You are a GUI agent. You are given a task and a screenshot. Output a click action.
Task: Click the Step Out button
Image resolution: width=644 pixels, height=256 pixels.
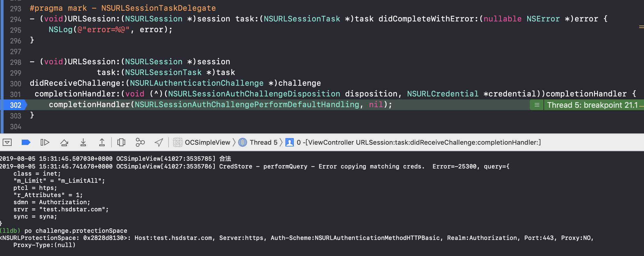click(x=102, y=142)
